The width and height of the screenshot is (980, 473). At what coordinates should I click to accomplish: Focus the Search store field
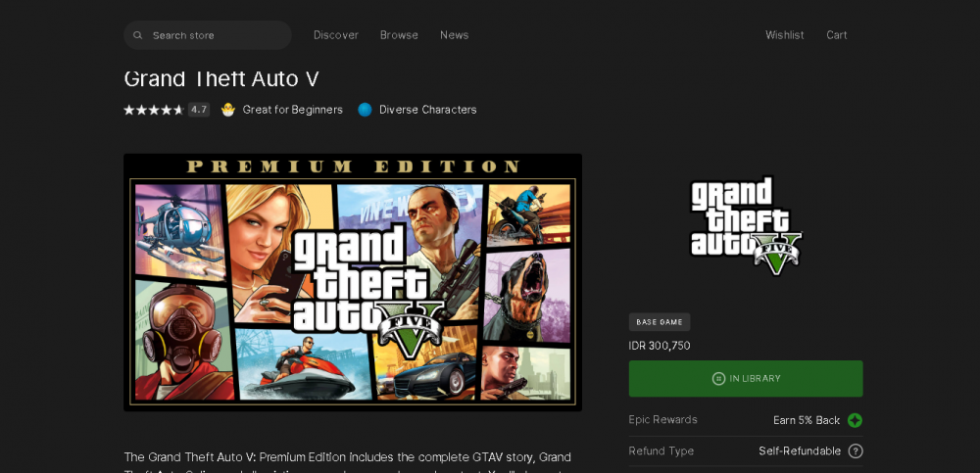point(208,35)
